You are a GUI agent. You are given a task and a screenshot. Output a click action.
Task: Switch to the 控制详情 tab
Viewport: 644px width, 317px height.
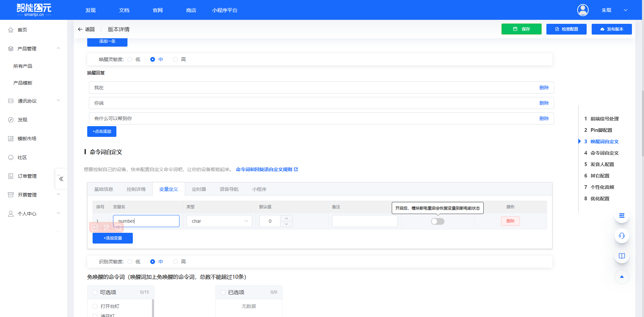click(x=136, y=189)
